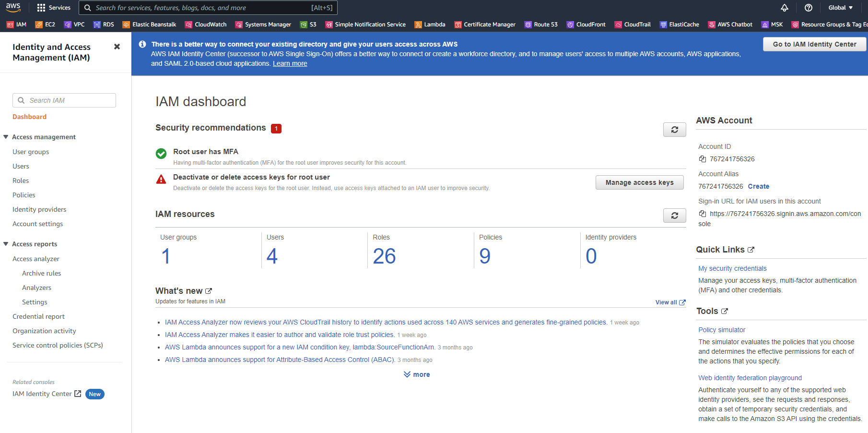Open Access analyzer in sidebar
This screenshot has height=433, width=868.
[x=36, y=259]
